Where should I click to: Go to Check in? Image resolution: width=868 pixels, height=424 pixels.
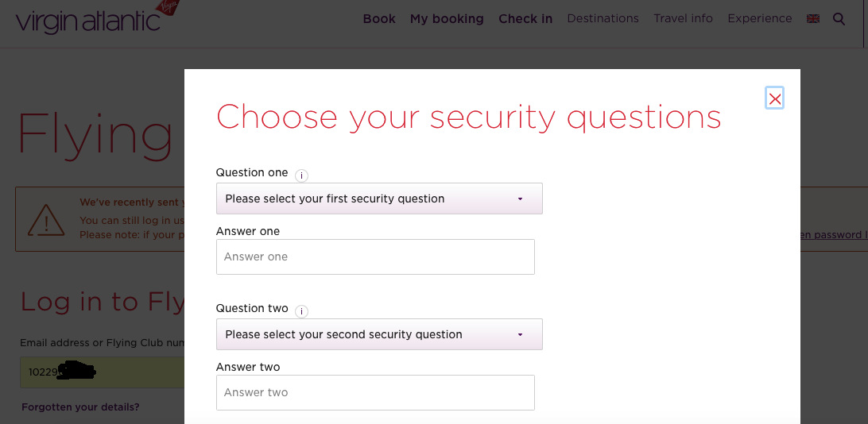point(525,19)
